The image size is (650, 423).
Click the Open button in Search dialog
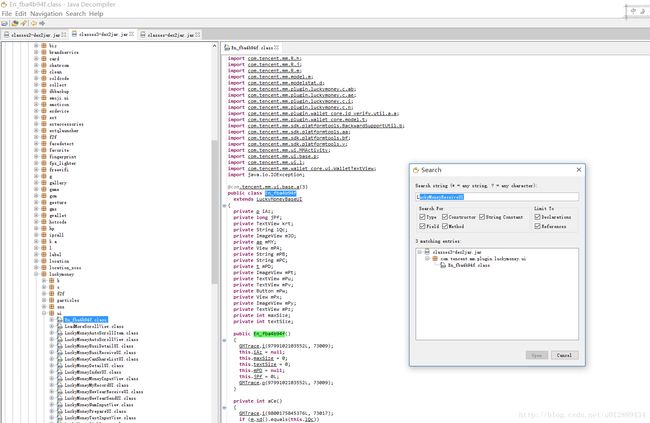537,355
